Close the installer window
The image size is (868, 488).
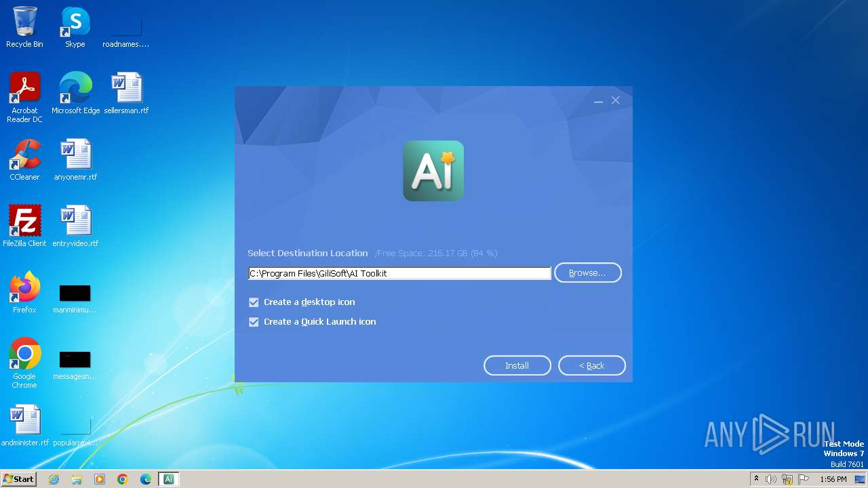615,100
